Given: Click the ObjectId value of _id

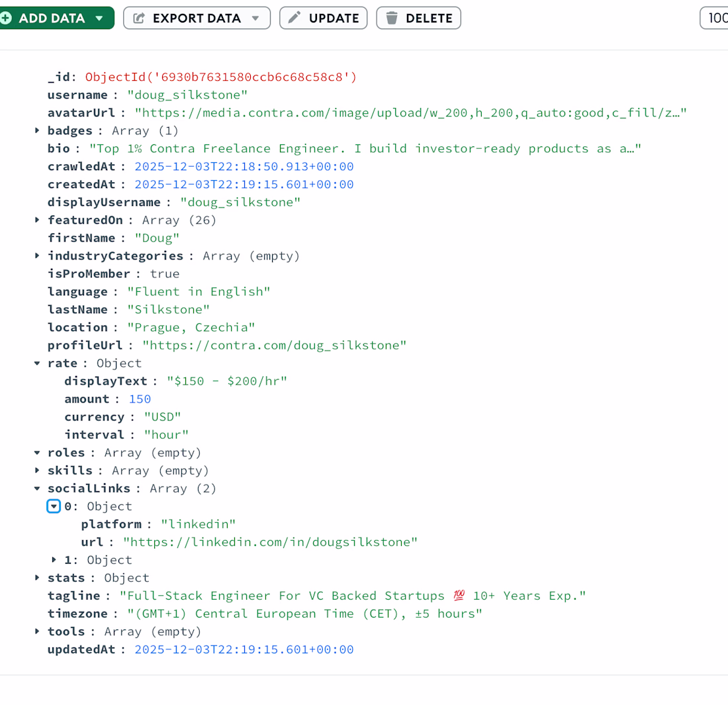Looking at the screenshot, I should click(x=221, y=77).
